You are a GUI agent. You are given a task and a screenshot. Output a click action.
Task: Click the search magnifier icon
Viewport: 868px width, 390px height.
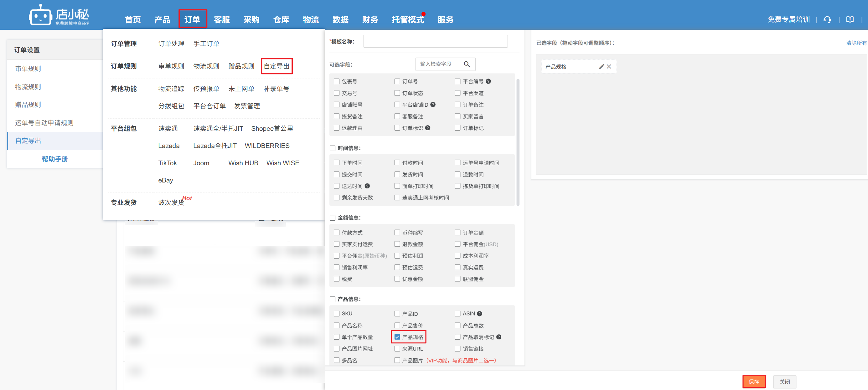point(466,64)
